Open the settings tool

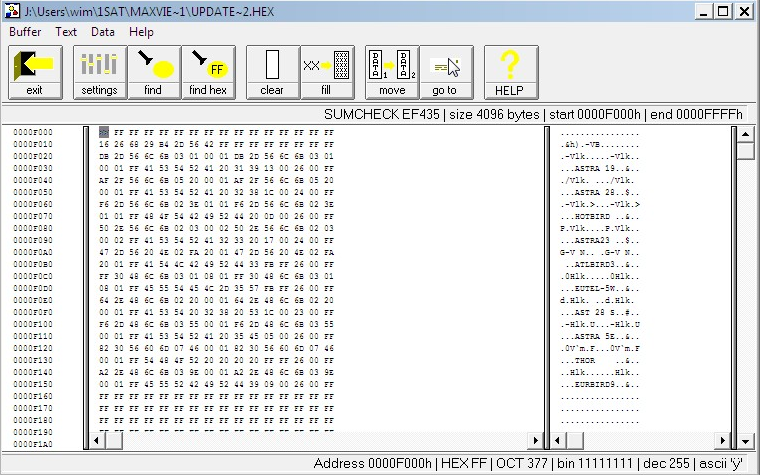[x=100, y=72]
